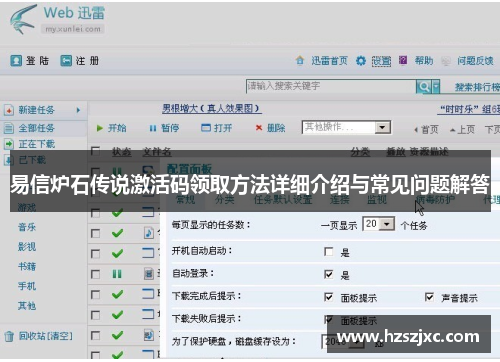
Task: Open the 设置 link
Action: point(381,61)
